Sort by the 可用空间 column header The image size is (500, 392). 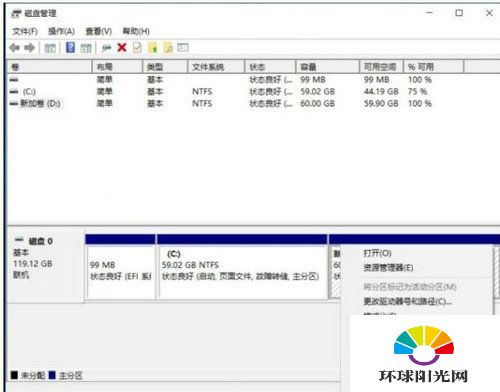(381, 67)
